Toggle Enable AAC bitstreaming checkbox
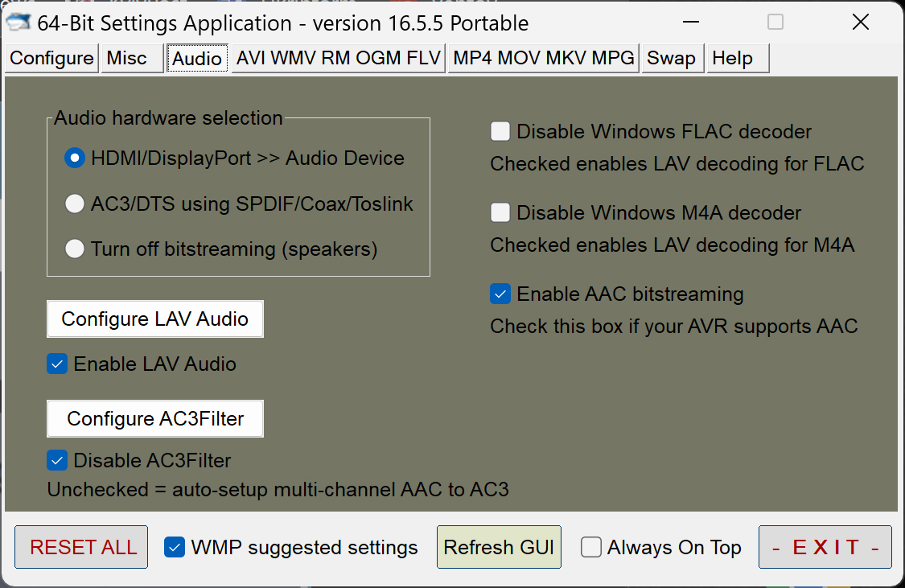This screenshot has width=905, height=588. click(500, 294)
